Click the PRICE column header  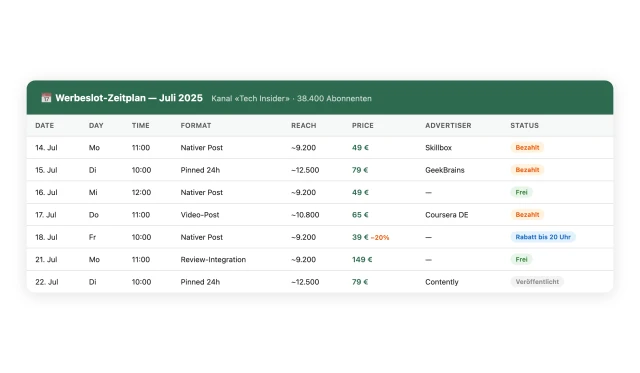pyautogui.click(x=363, y=126)
